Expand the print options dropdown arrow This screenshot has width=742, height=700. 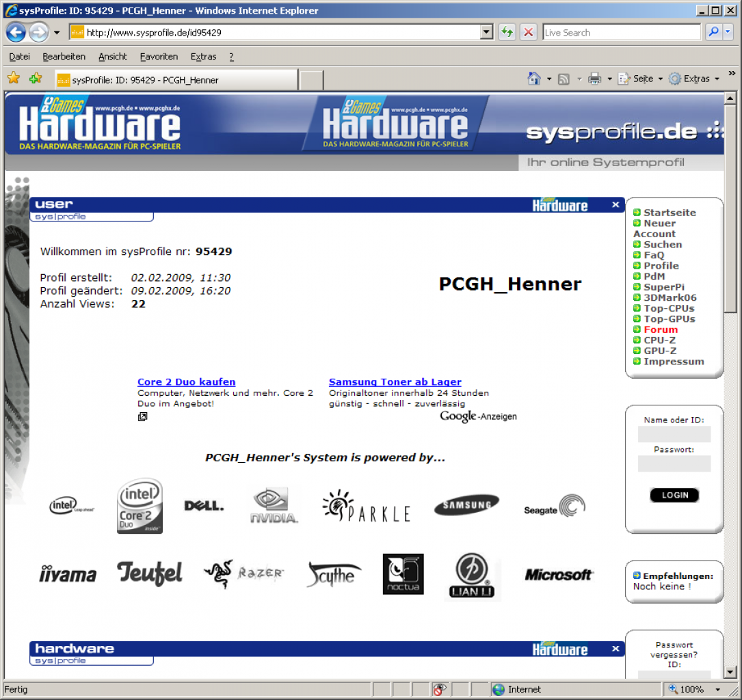point(609,79)
